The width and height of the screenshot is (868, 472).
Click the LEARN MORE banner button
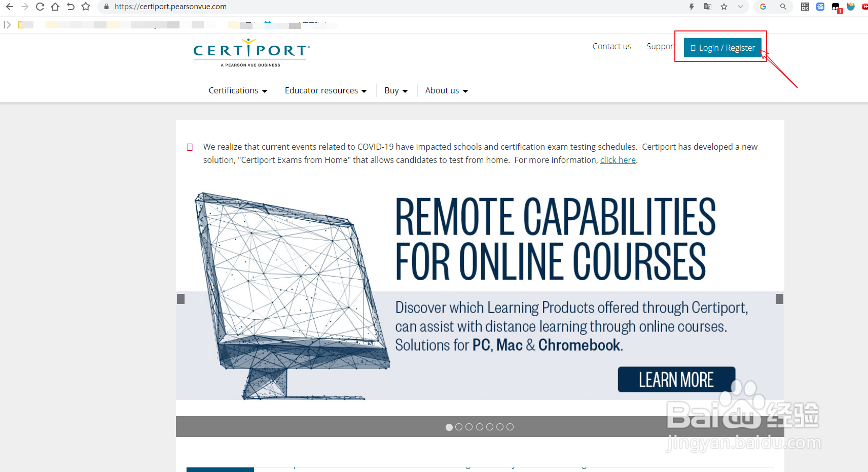tap(676, 380)
